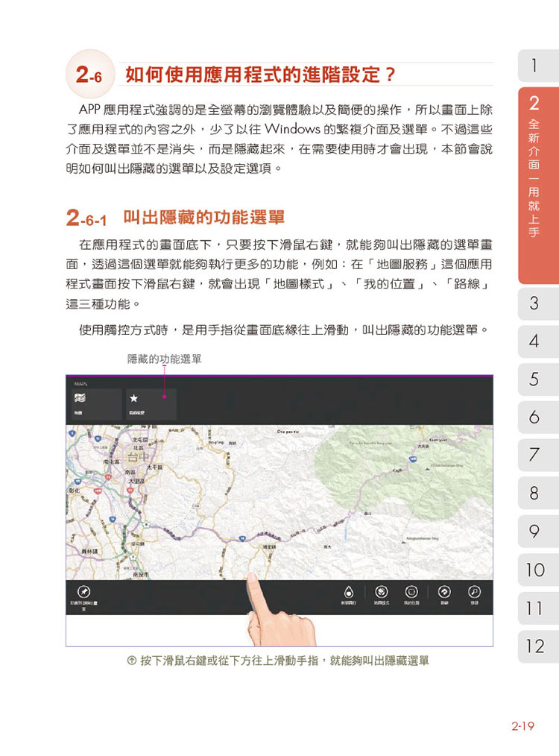Image resolution: width=559 pixels, height=756 pixels.
Task: Open the map style (地圖樣式) icon
Action: tap(381, 591)
